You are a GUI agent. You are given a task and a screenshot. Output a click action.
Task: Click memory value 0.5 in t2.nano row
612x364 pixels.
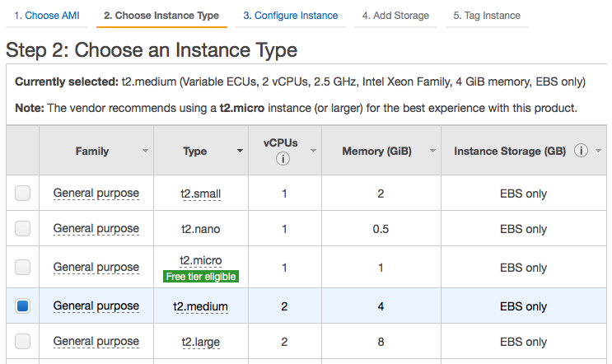tap(381, 229)
